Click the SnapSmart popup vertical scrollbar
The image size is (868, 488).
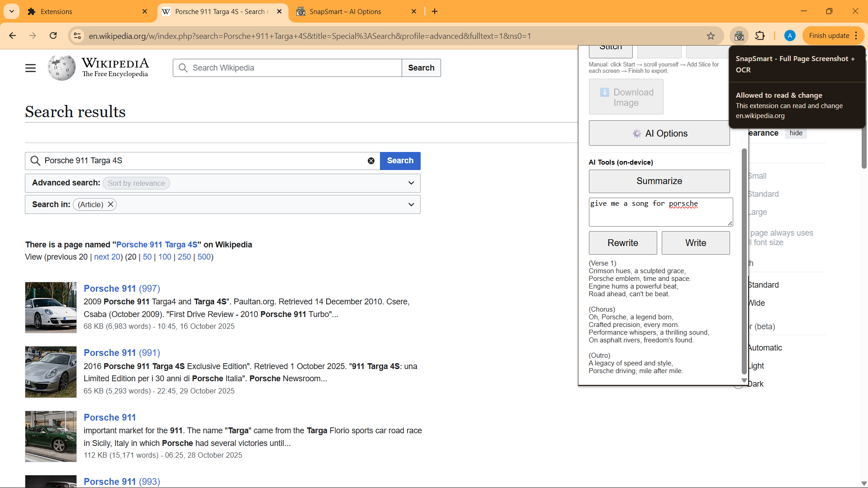(744, 262)
